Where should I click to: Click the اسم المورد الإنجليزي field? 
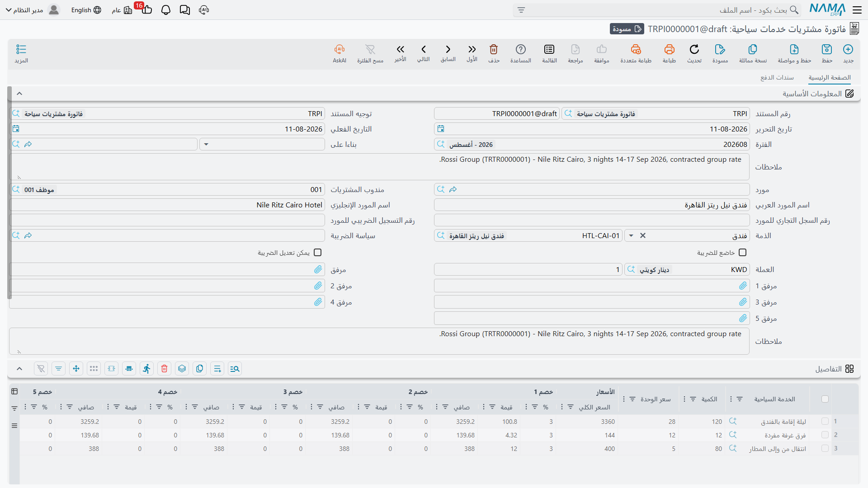[x=167, y=205]
